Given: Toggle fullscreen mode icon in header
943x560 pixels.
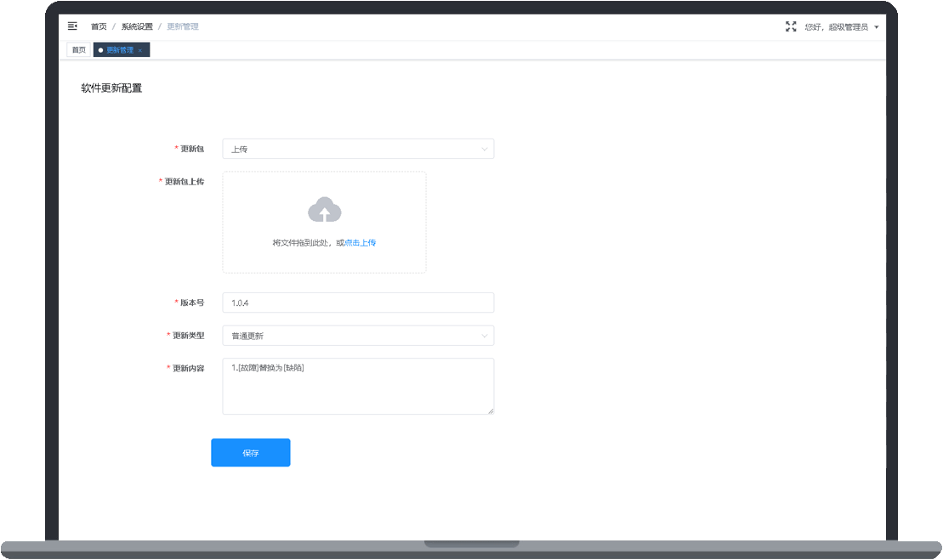Looking at the screenshot, I should click(791, 26).
